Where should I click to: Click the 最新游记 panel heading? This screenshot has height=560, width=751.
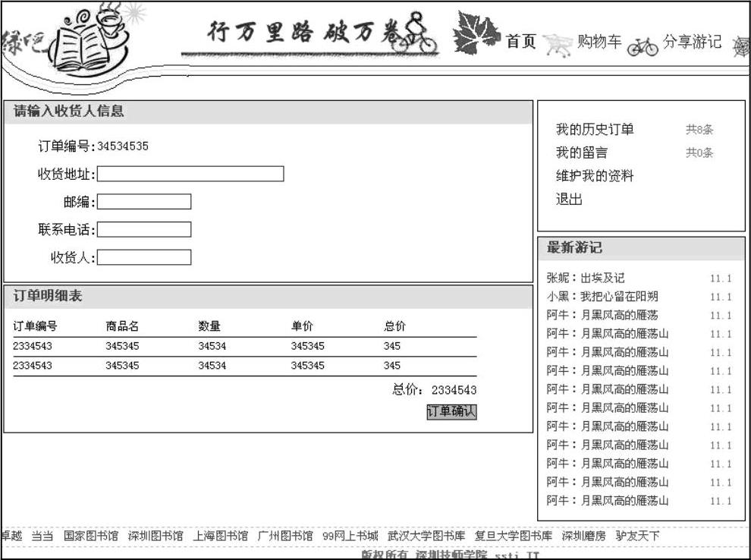coord(574,247)
